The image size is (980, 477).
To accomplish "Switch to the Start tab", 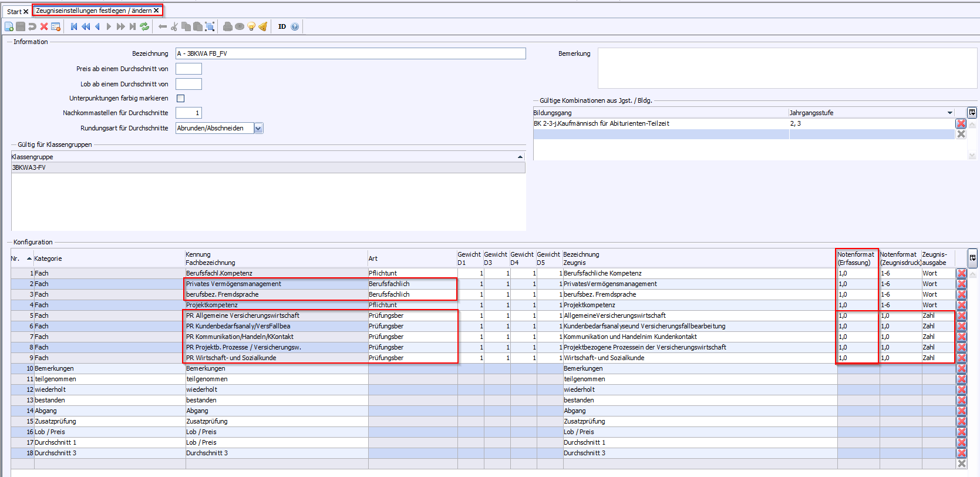I will (14, 11).
